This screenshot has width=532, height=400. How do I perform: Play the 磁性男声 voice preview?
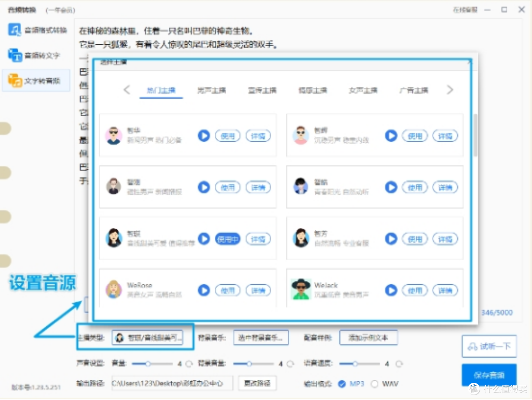(x=203, y=187)
